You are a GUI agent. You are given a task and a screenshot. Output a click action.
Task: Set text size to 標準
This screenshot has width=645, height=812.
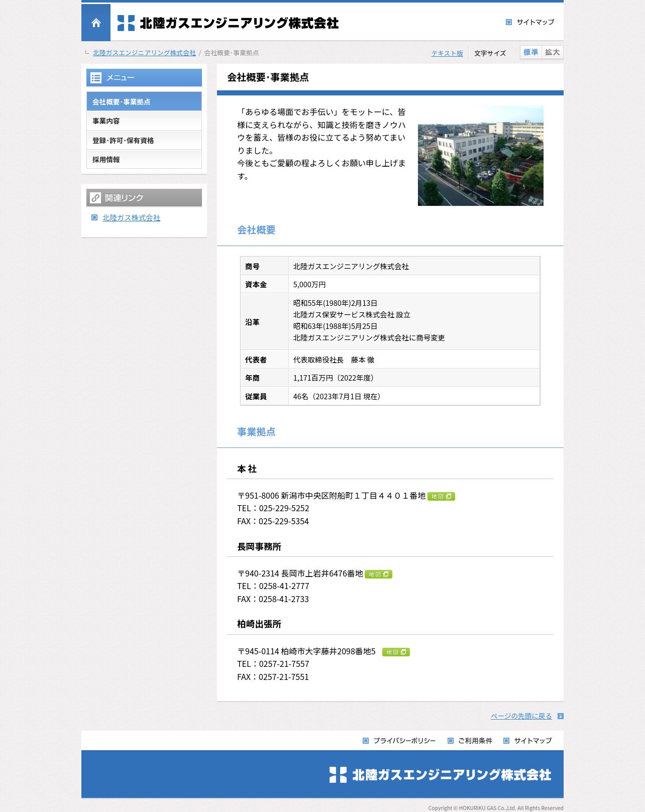point(530,52)
